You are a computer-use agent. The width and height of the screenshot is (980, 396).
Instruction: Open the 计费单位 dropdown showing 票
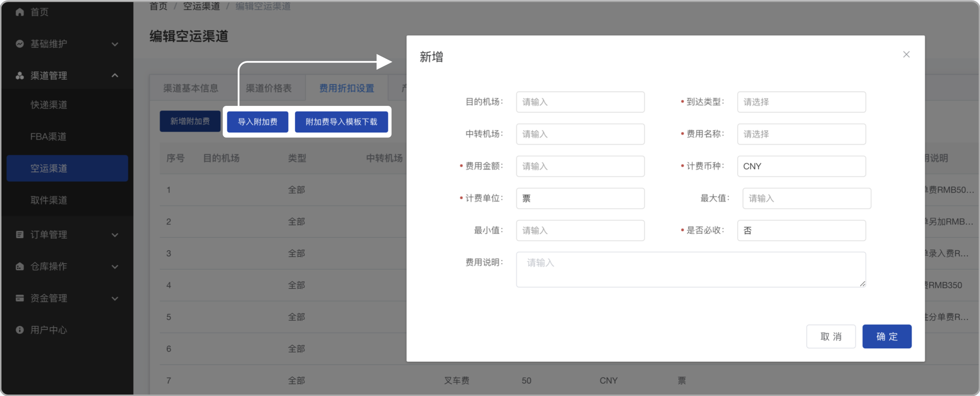pyautogui.click(x=580, y=198)
